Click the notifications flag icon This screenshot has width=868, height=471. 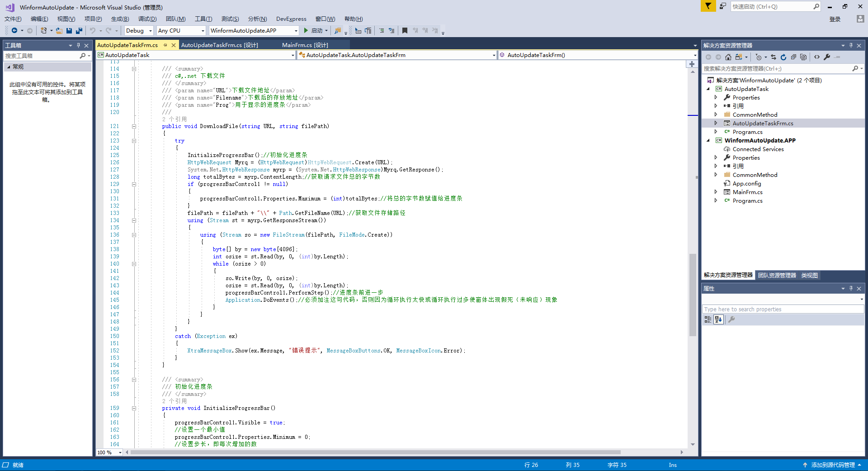[x=708, y=6]
